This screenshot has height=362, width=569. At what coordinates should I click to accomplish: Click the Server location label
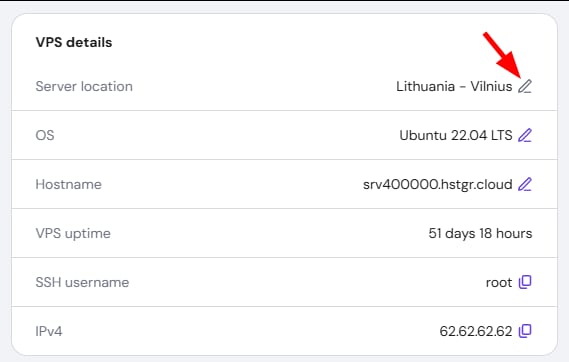click(x=84, y=86)
